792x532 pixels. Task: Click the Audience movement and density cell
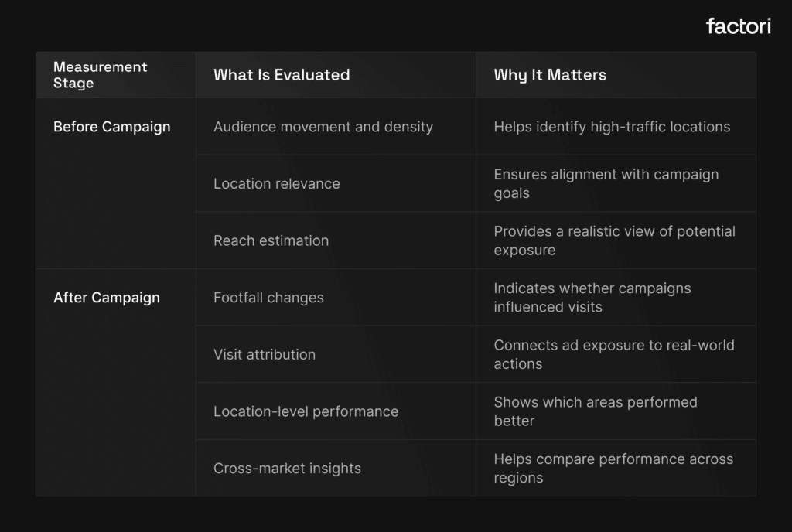point(323,127)
